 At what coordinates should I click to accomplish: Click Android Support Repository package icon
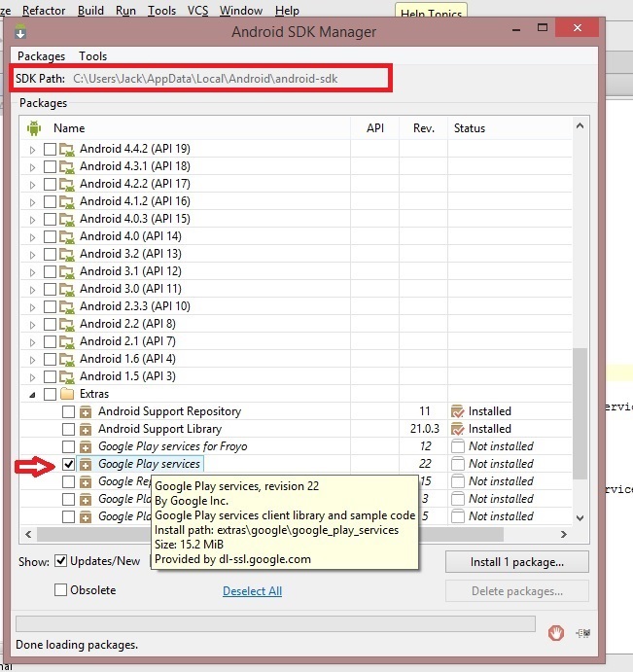click(86, 412)
